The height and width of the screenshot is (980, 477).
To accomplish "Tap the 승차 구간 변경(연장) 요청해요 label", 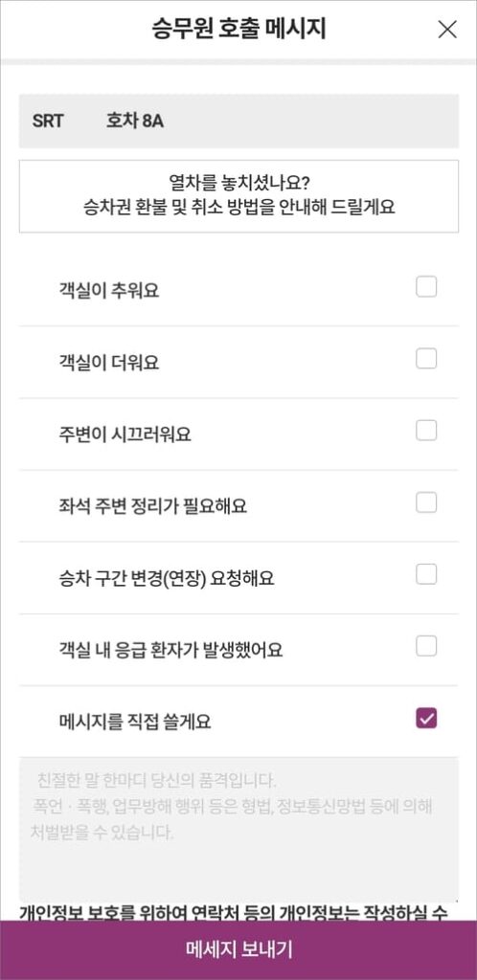I will 166,578.
